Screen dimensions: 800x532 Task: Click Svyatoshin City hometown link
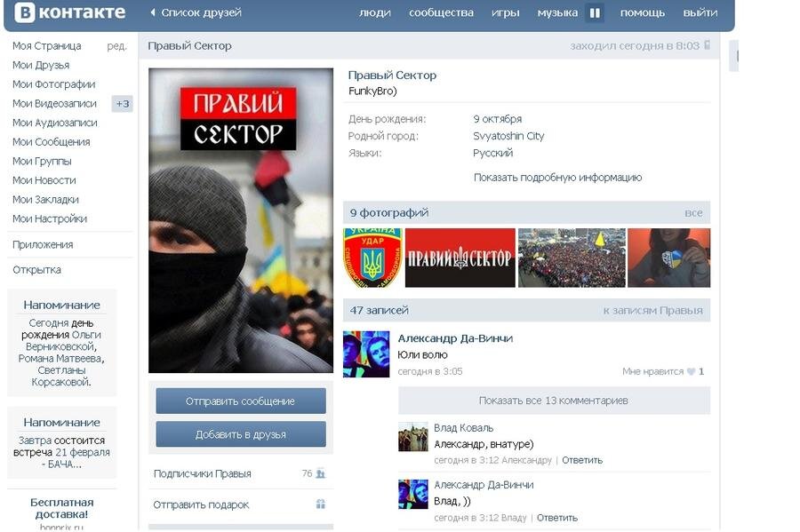click(x=508, y=136)
